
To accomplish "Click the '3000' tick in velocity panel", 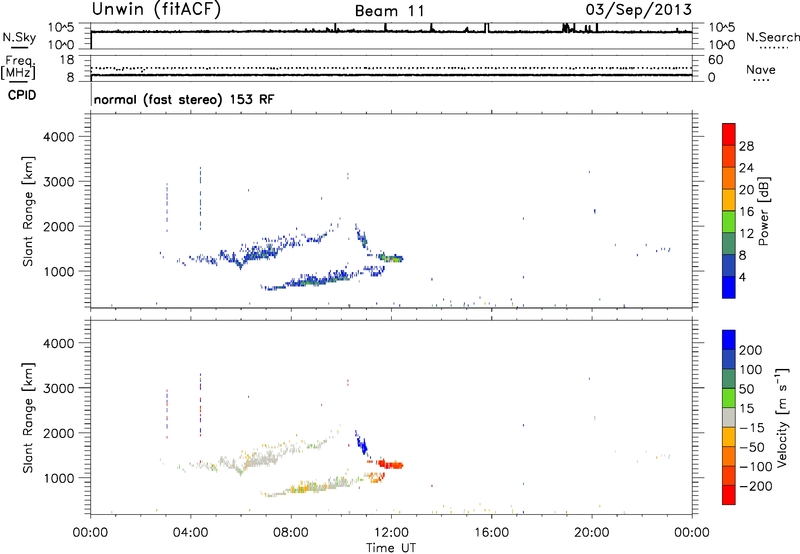I will click(x=58, y=388).
